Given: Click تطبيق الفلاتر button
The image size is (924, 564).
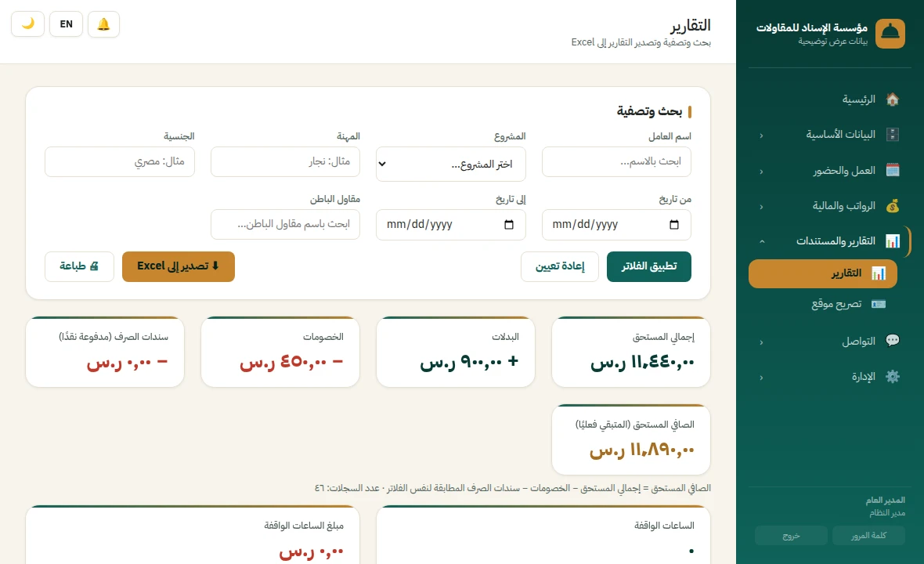Looking at the screenshot, I should (x=649, y=266).
